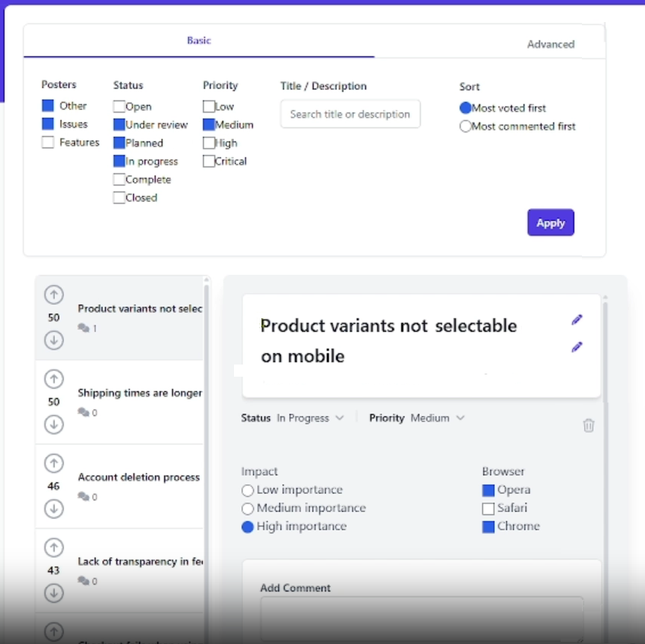Delete the issue with trash icon

pyautogui.click(x=588, y=425)
